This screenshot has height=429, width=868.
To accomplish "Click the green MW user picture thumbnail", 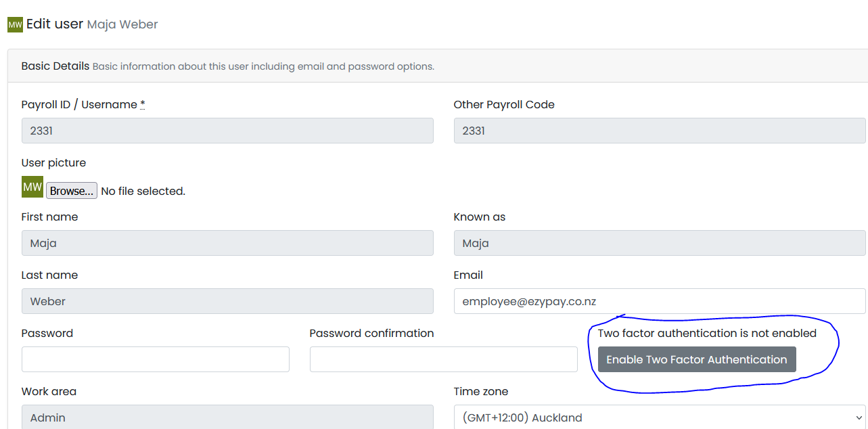I will pyautogui.click(x=32, y=187).
